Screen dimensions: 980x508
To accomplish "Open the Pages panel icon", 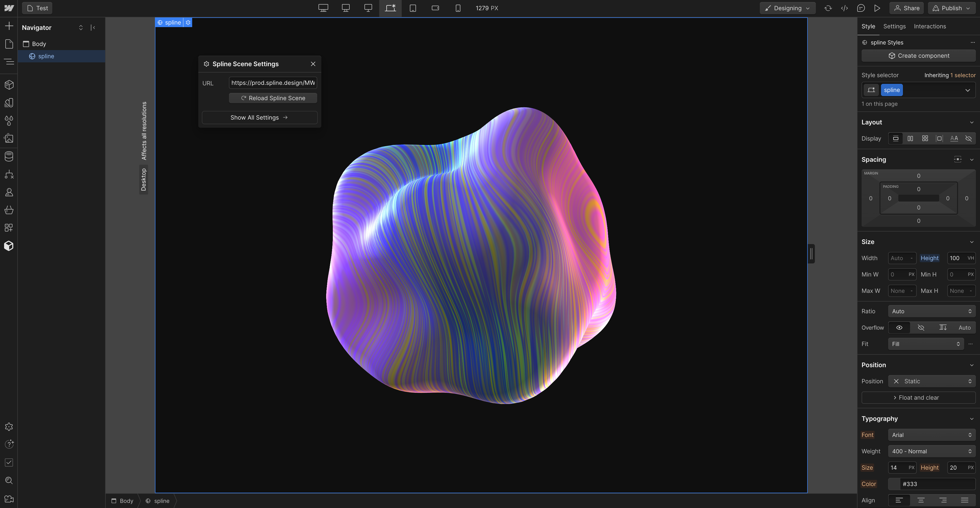I will (9, 44).
